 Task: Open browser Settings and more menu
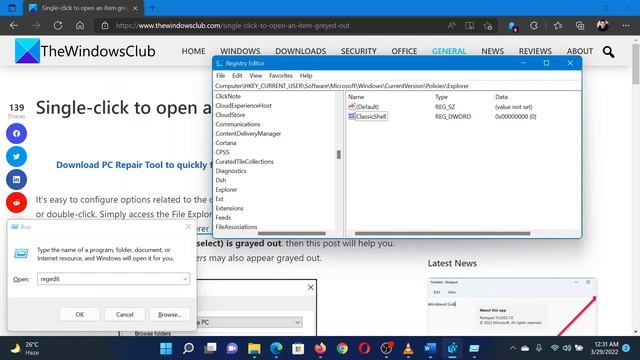click(x=626, y=25)
